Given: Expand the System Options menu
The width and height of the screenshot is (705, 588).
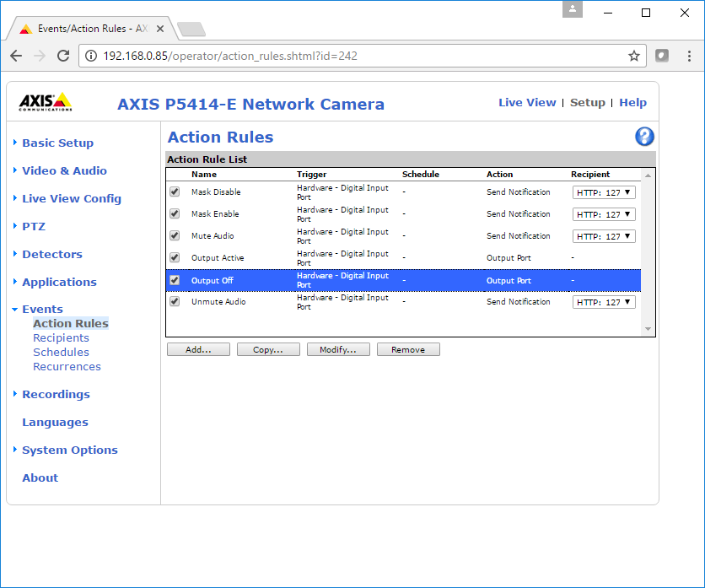Looking at the screenshot, I should point(70,450).
